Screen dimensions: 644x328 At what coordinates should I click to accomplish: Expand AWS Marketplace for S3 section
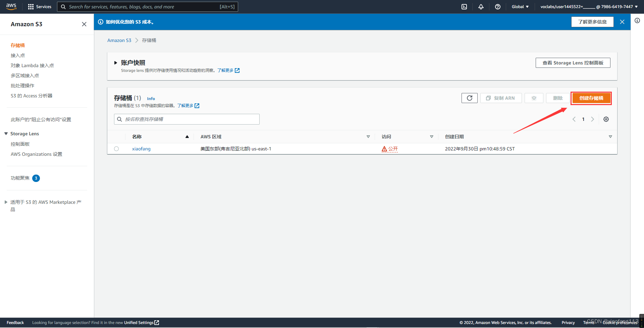point(6,202)
